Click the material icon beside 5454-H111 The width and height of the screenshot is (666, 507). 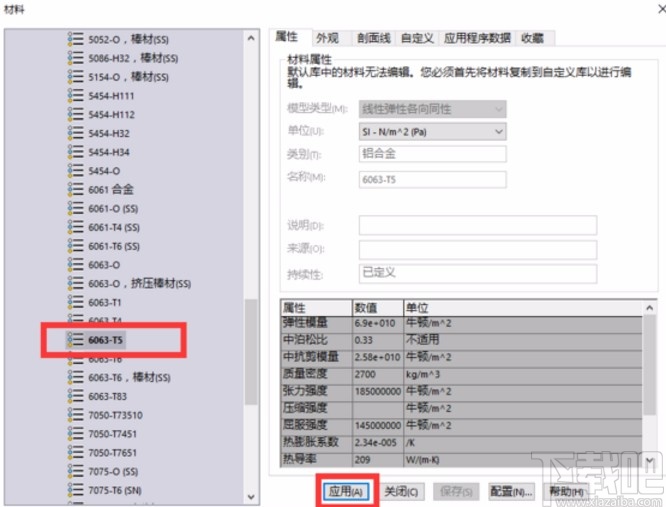coord(76,96)
